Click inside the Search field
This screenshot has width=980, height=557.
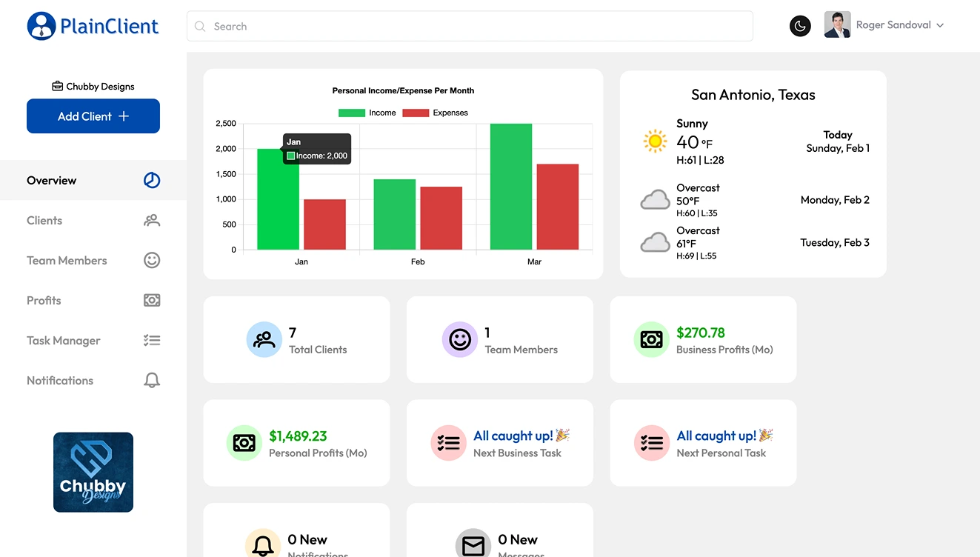click(470, 26)
